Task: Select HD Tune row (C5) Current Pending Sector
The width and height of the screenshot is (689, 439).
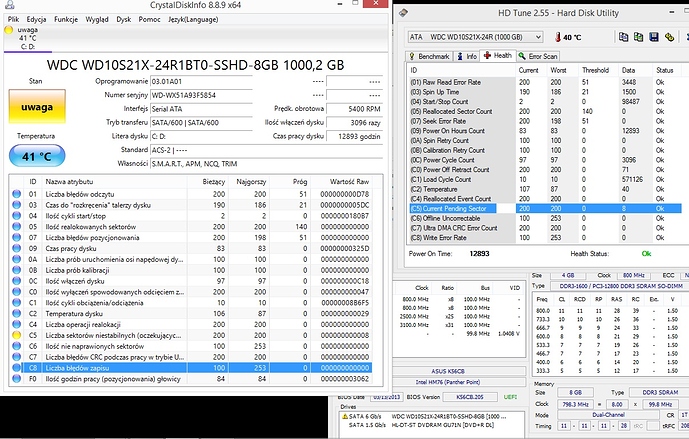Action: click(x=545, y=208)
